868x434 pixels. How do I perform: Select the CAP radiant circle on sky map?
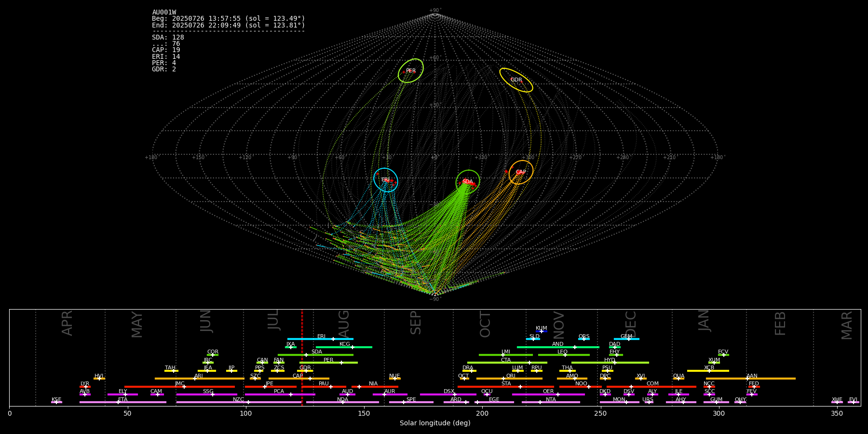521,172
